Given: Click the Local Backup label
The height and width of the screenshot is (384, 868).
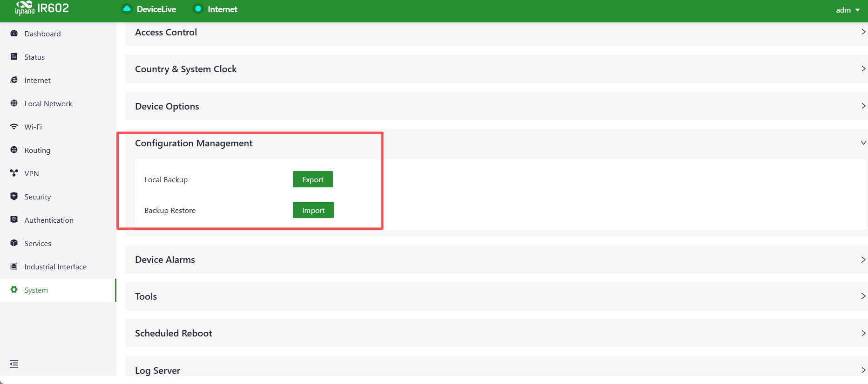Looking at the screenshot, I should 166,180.
